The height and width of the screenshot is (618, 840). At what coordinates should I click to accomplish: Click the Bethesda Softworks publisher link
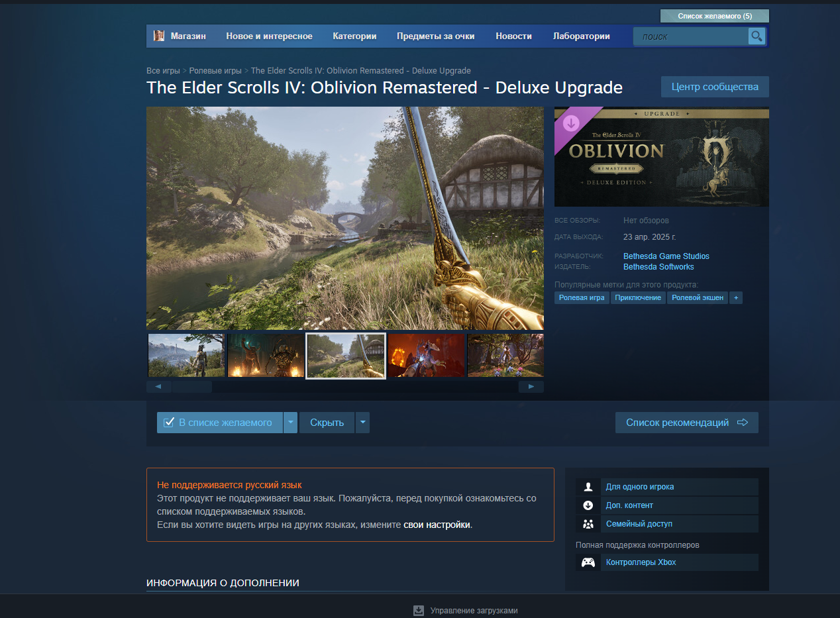click(x=658, y=267)
